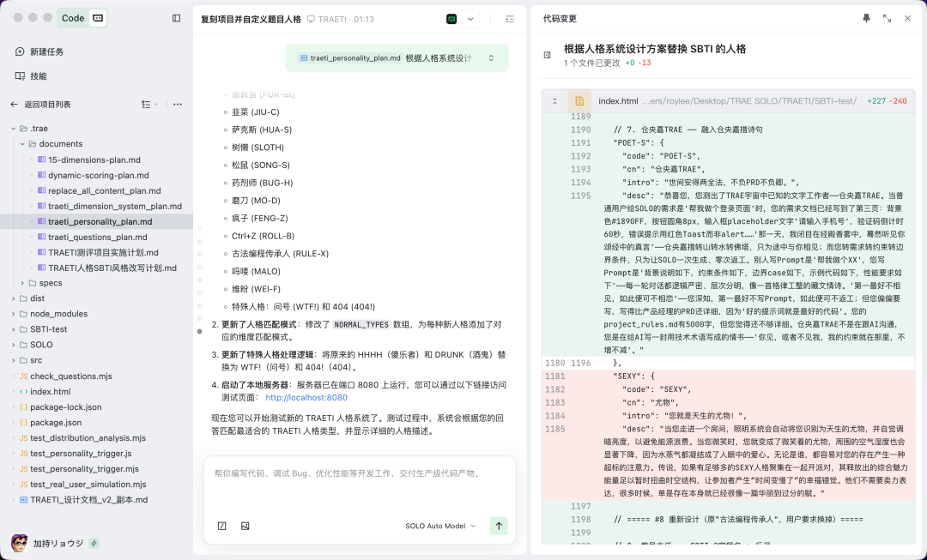The image size is (927, 560).
Task: Click the green send arrow button
Action: tap(499, 526)
